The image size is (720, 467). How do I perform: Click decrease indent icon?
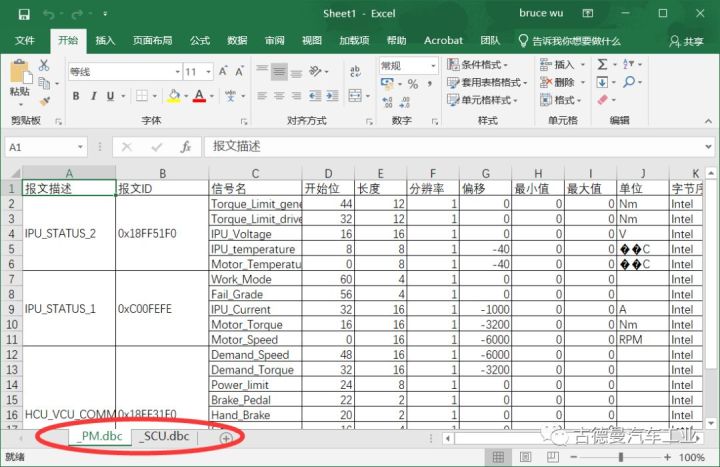coord(315,96)
